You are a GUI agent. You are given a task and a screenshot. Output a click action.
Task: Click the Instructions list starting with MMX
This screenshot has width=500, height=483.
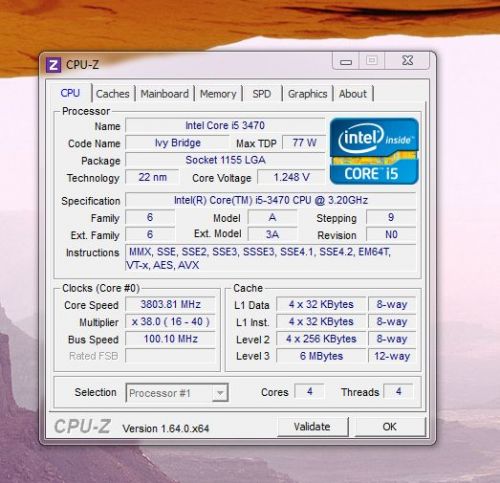pos(271,258)
